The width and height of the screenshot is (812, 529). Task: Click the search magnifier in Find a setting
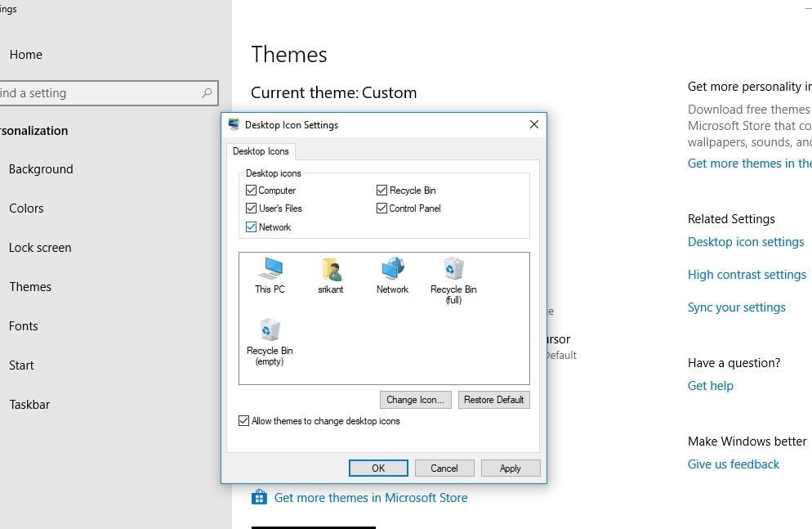(x=207, y=92)
